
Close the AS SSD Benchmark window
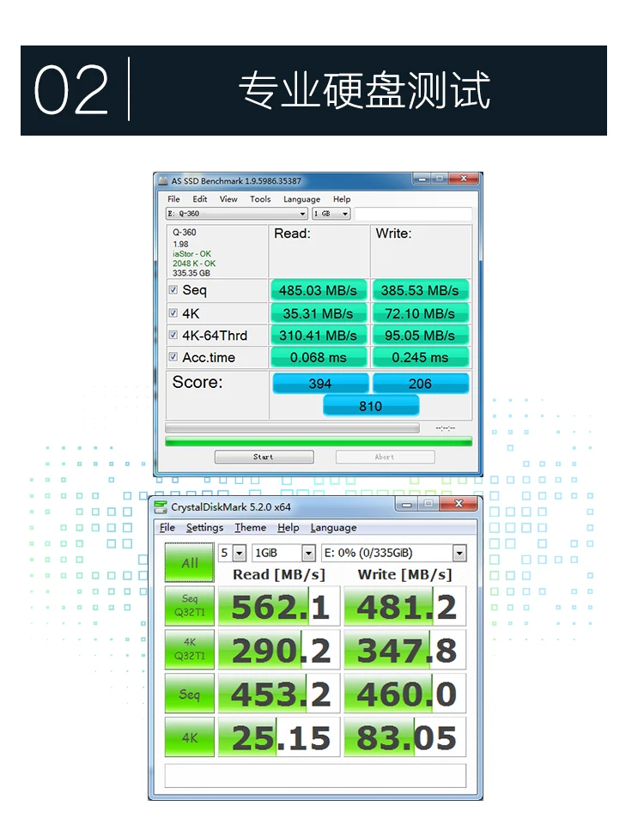tap(463, 179)
